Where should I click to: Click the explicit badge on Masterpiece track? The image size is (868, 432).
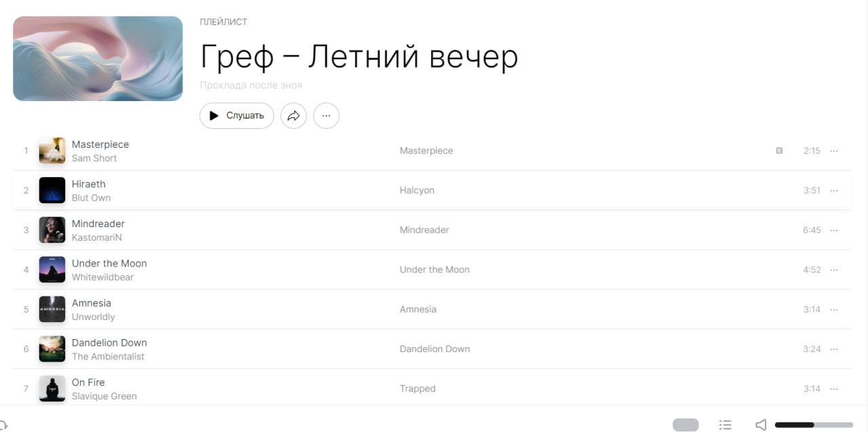coord(779,151)
